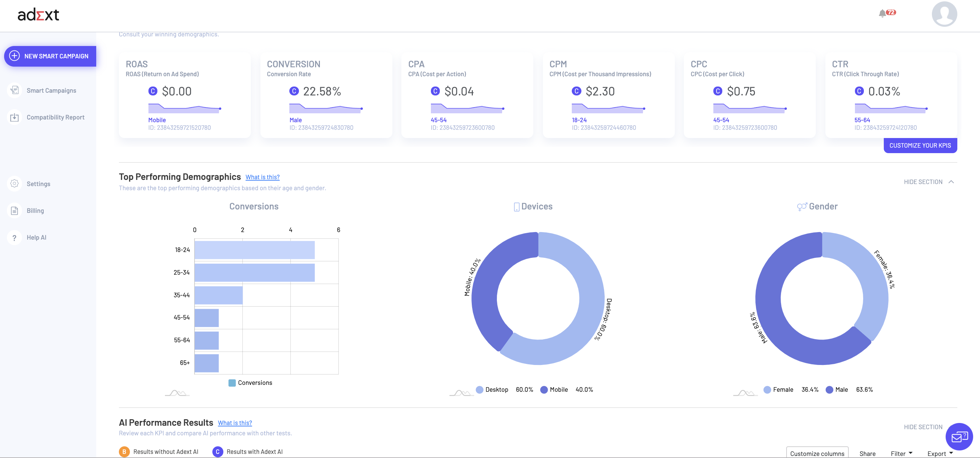
Task: Click the Customize Your KPIs button
Action: 920,146
